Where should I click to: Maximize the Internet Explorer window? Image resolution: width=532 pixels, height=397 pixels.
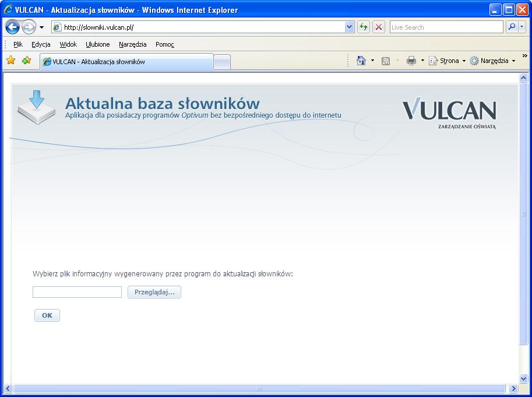tap(509, 10)
